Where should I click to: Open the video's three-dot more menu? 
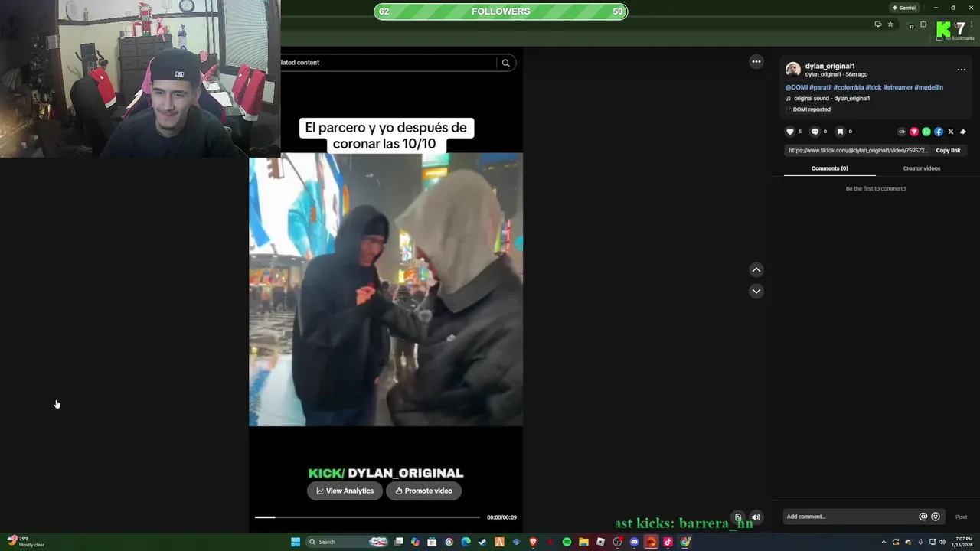point(756,62)
